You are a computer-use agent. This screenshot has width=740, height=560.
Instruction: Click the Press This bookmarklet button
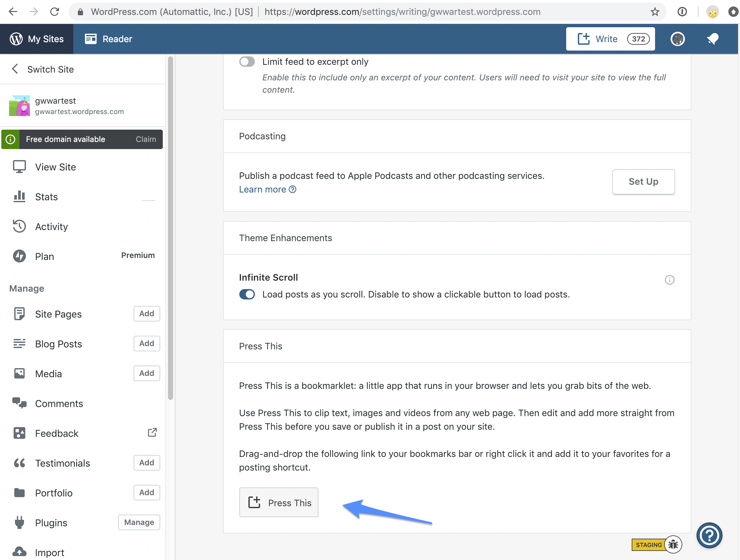pyautogui.click(x=279, y=502)
